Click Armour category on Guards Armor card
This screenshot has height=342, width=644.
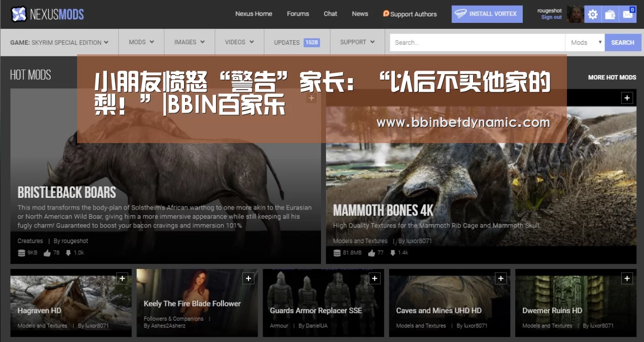[x=279, y=326]
